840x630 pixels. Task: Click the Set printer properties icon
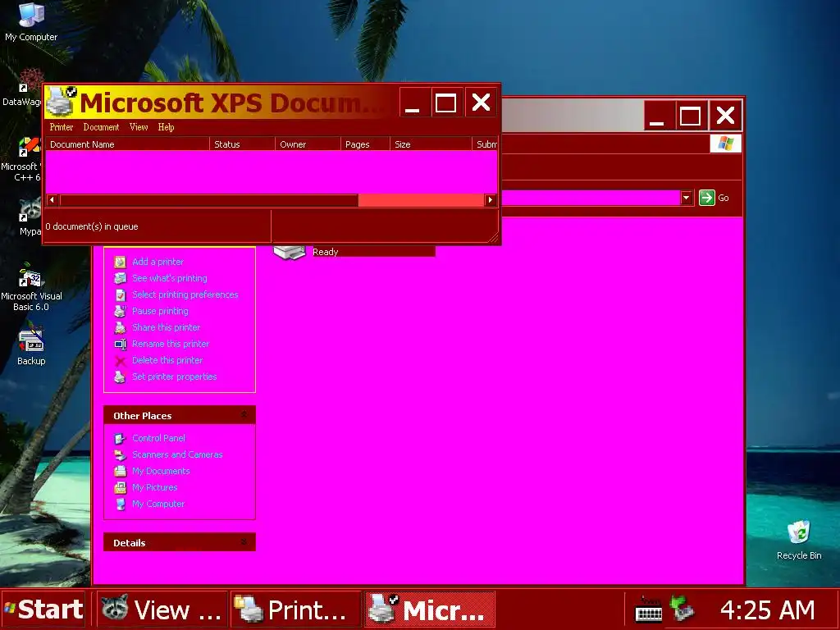point(120,377)
